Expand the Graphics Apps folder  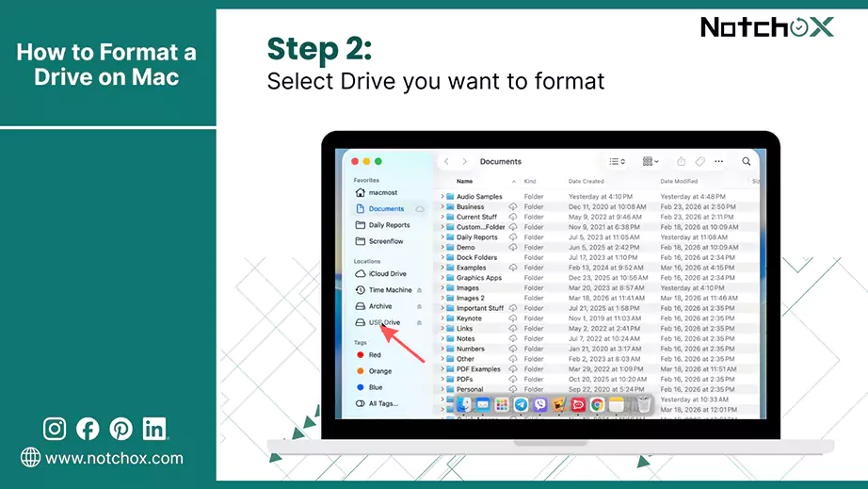(x=442, y=278)
